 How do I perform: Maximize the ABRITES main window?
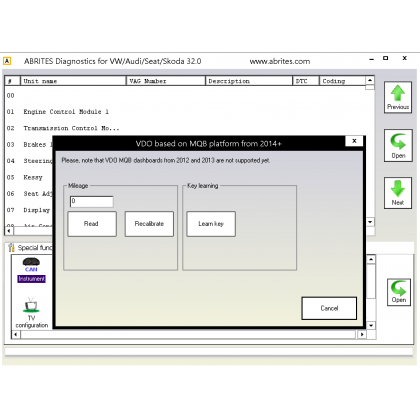386,58
